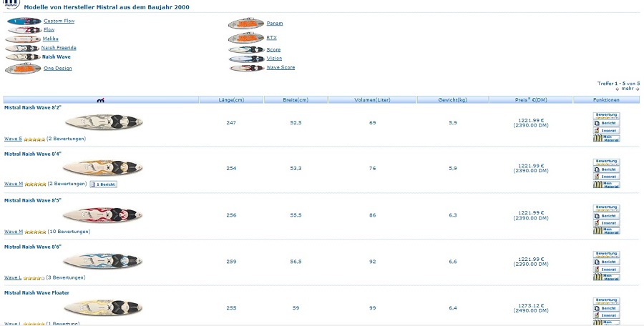The width and height of the screenshot is (644, 326).
Task: Open Wave M link under Naish Wave 8'4"
Action: tap(14, 184)
